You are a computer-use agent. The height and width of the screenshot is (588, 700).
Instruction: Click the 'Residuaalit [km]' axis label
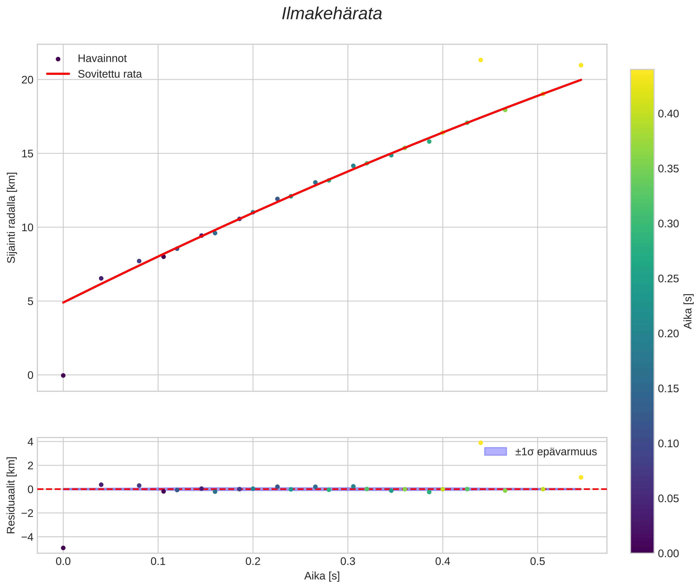[11, 495]
